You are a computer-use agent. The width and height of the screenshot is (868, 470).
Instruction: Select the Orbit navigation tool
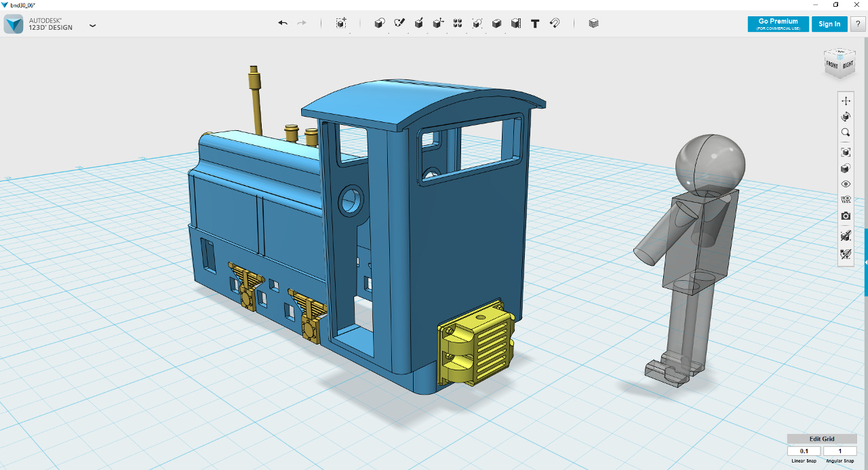(846, 117)
